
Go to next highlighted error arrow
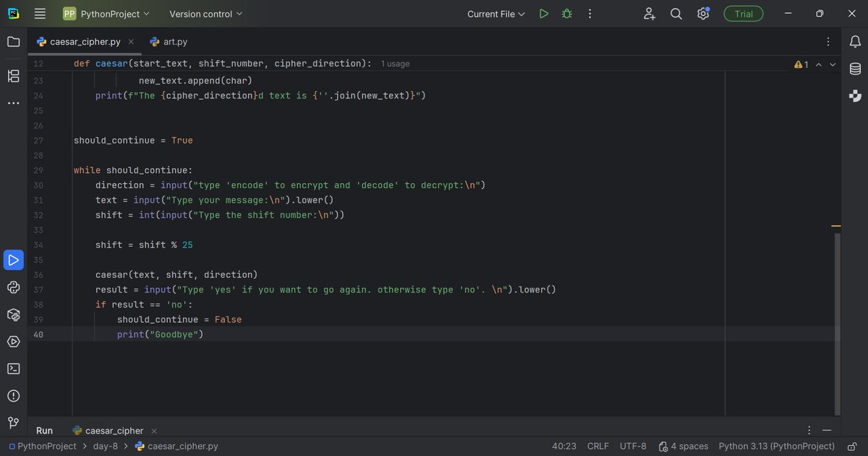point(833,64)
